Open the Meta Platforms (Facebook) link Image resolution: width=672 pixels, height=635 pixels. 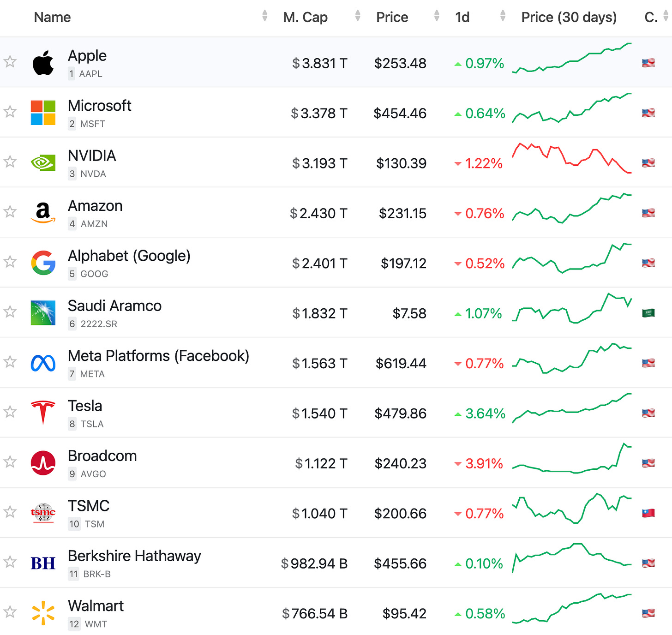point(158,356)
